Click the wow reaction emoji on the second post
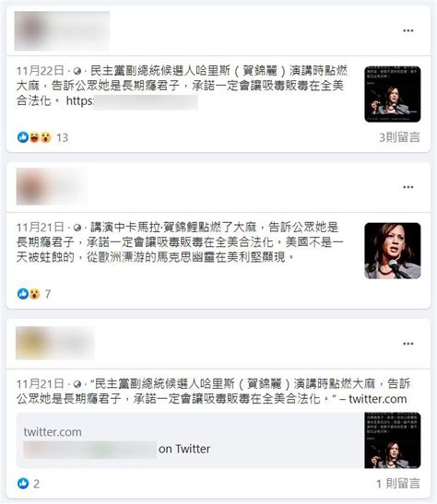 click(34, 294)
